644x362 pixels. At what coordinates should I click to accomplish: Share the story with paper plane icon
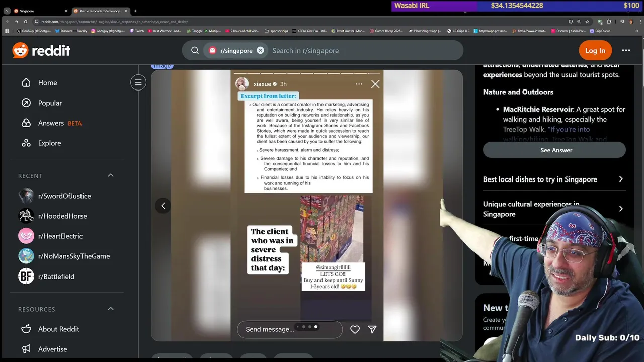[372, 329]
